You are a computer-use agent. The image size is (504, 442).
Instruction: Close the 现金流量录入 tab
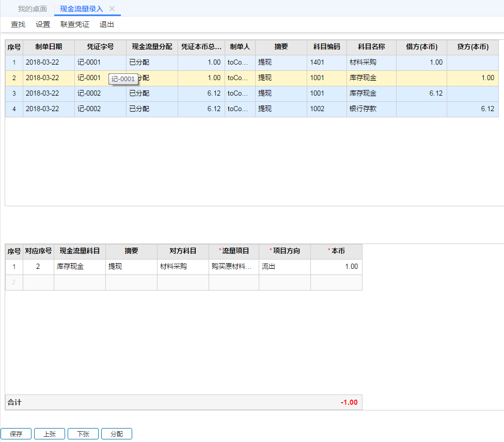coord(112,9)
